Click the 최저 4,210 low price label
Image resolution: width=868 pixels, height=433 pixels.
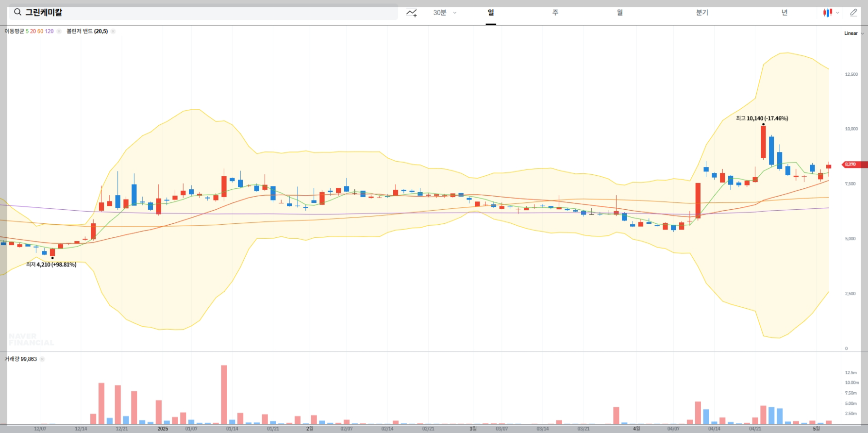[51, 265]
